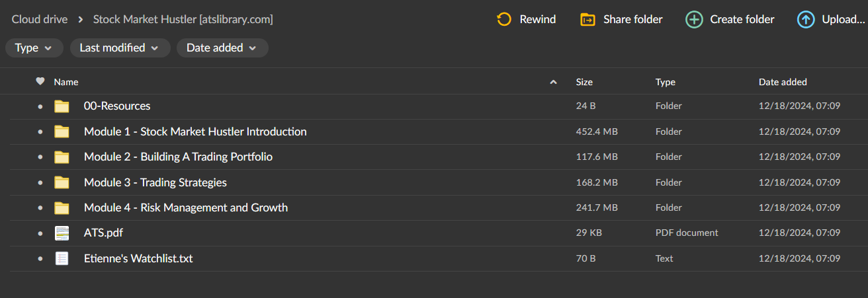Click the Etienne's Watchlist.txt text file icon
The image size is (868, 298).
point(62,258)
